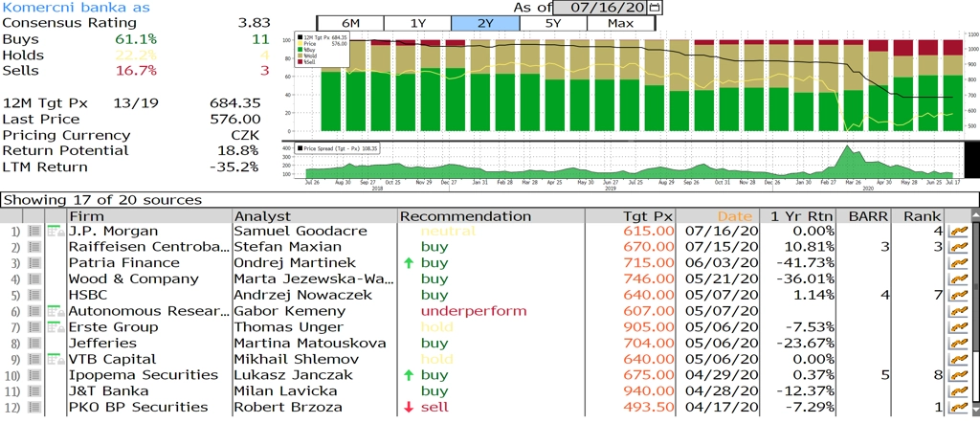The height and width of the screenshot is (423, 980).
Task: Open the history chart icon for Ipopema Securities
Action: click(956, 375)
